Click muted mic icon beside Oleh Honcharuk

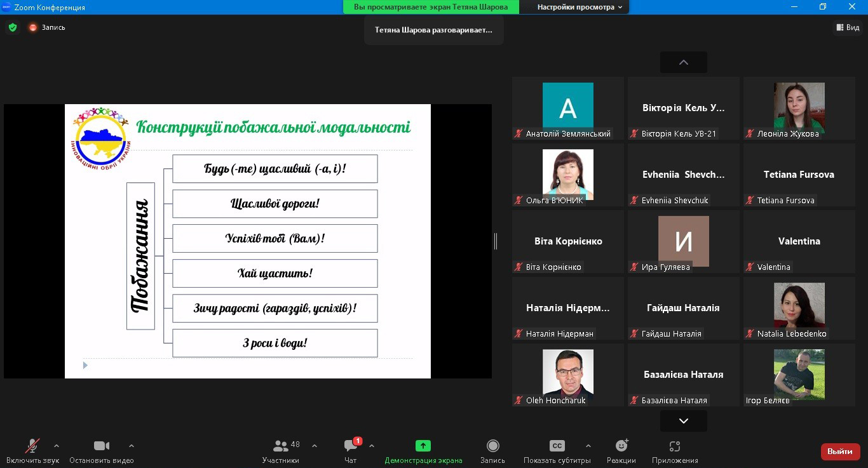(x=519, y=400)
